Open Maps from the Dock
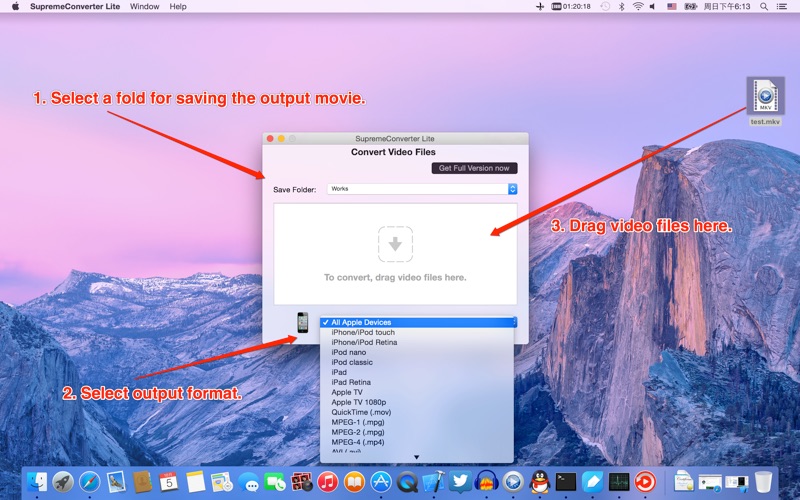Screen dimensions: 800x500 click(222, 482)
